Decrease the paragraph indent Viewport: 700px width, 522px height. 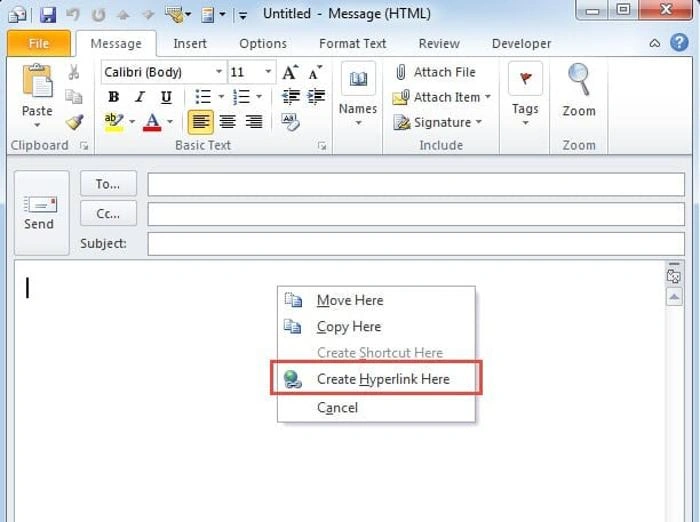click(291, 96)
